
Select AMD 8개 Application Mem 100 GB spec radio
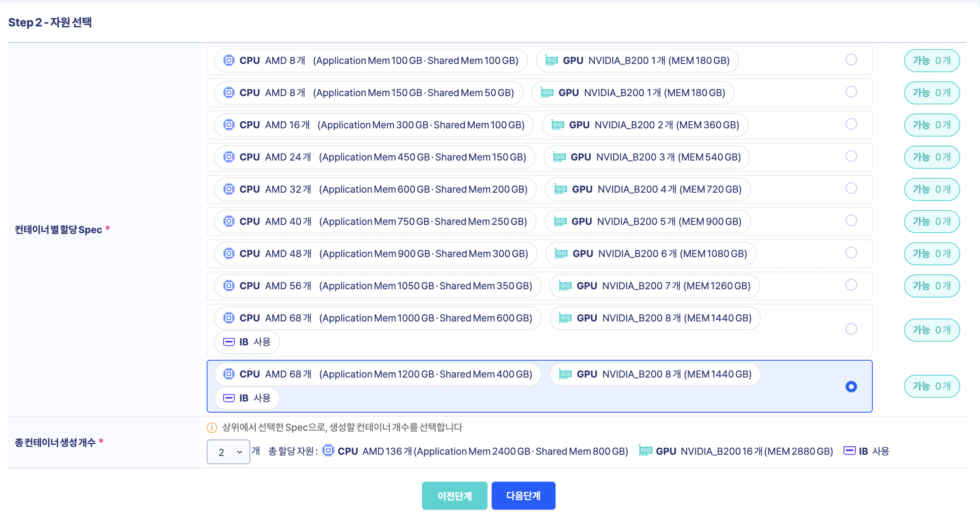(x=851, y=60)
